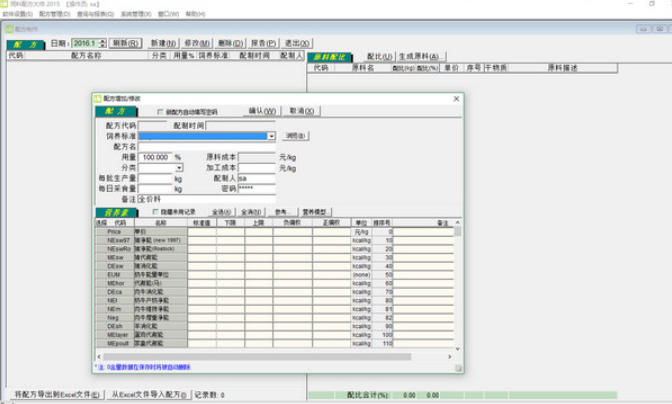Click the app icon in title bar

pos(6,5)
